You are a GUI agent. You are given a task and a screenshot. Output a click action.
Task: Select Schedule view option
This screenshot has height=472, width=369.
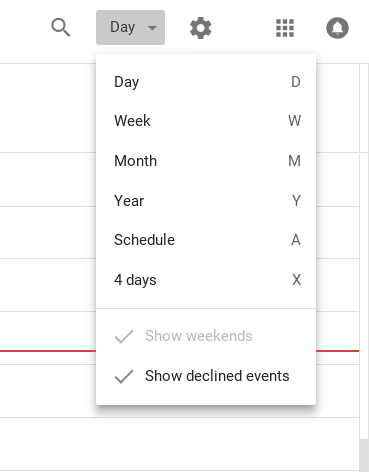[x=206, y=240]
